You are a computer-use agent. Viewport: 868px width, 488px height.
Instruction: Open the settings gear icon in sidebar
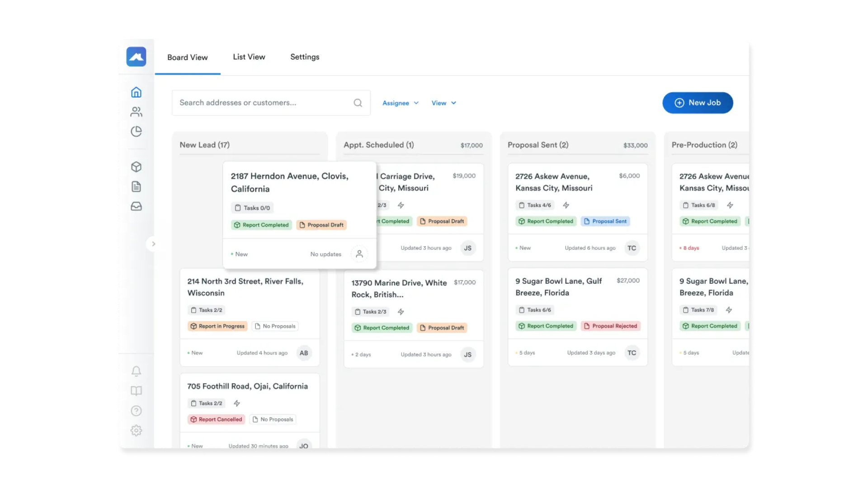(136, 431)
